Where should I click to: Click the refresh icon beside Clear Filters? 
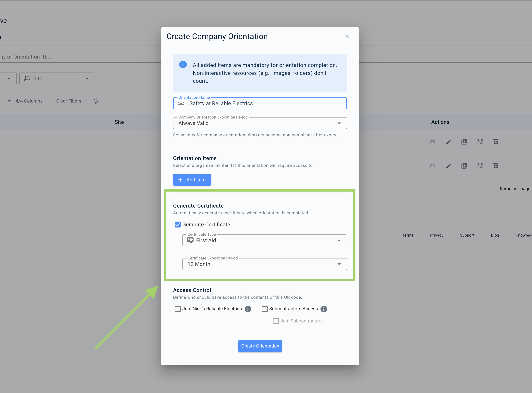[x=96, y=101]
